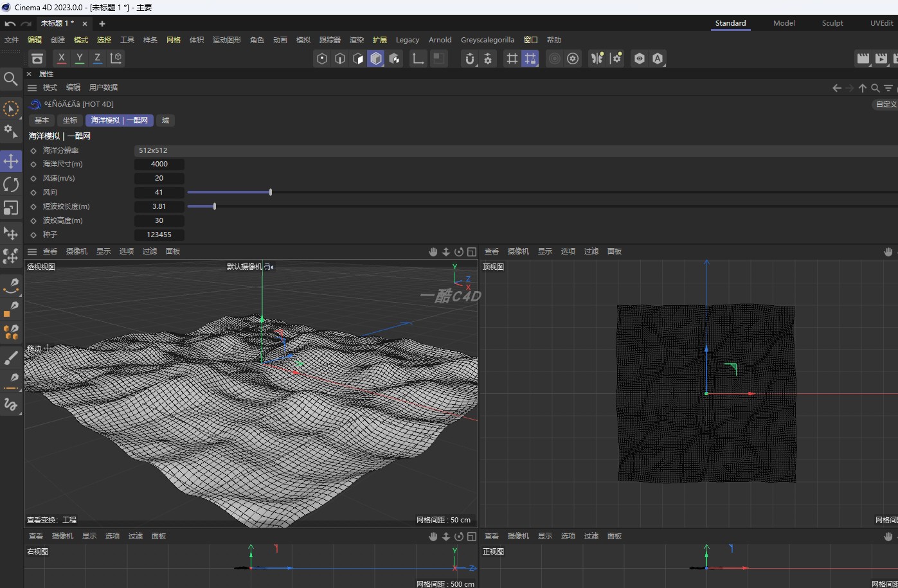Switch to the 坐标 attribute tab
This screenshot has height=588, width=898.
70,120
